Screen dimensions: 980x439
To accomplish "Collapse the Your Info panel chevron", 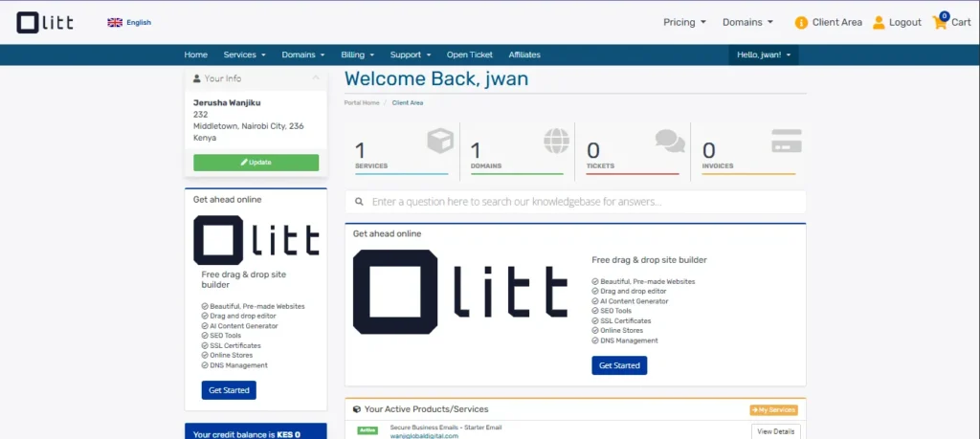I will 316,78.
